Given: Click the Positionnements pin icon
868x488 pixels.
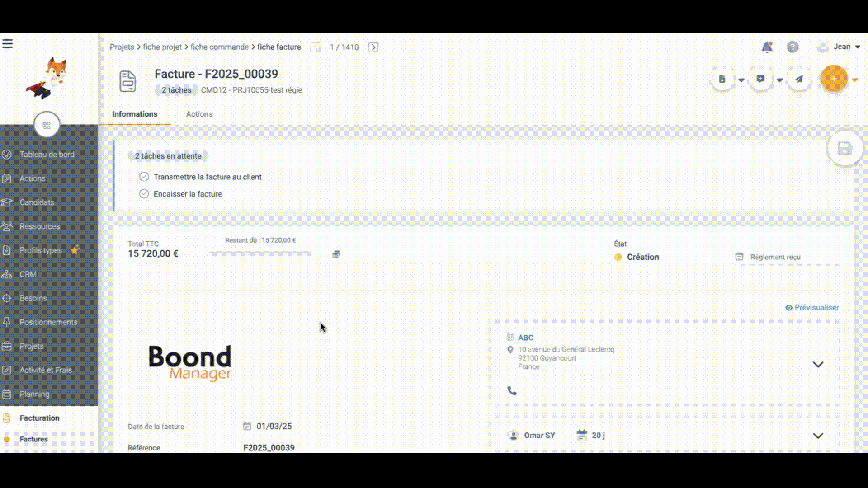Looking at the screenshot, I should 6,322.
